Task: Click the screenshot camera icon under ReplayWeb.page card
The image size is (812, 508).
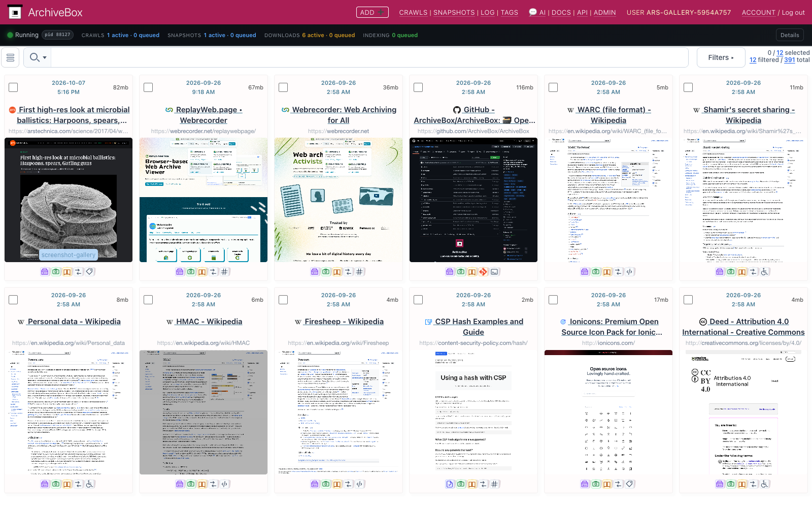Action: [191, 272]
